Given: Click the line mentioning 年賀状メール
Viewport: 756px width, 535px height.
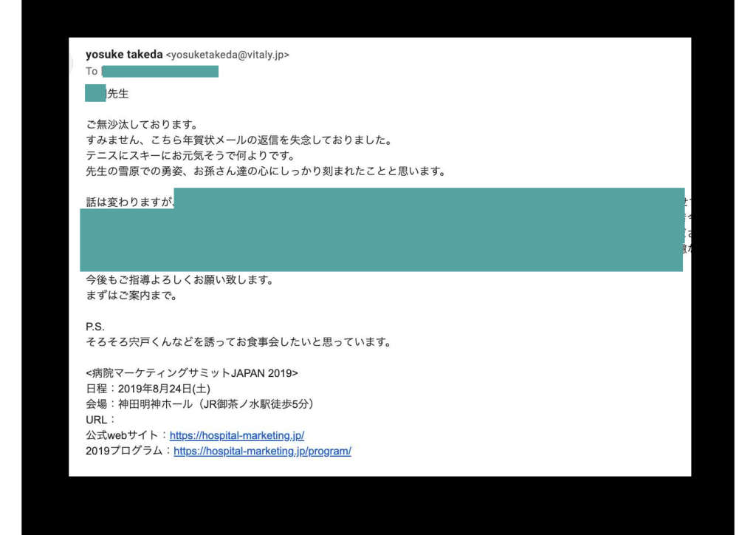Looking at the screenshot, I should pyautogui.click(x=238, y=140).
